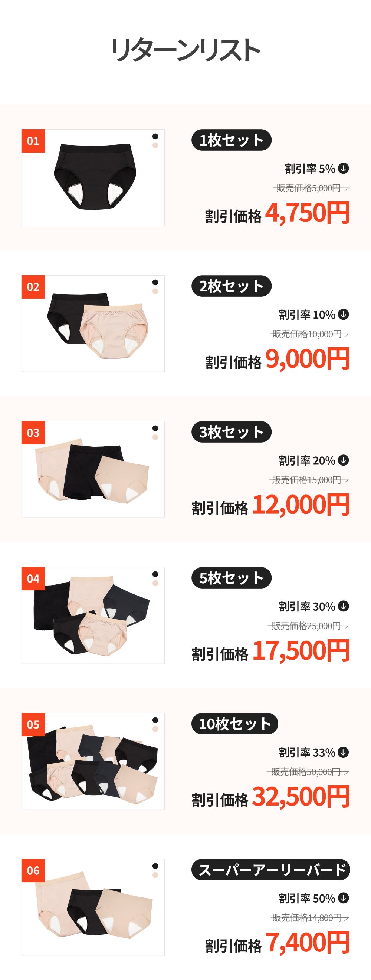Click the down-arrow icon beside 割引率 50%
Image resolution: width=371 pixels, height=980 pixels.
pyautogui.click(x=343, y=898)
